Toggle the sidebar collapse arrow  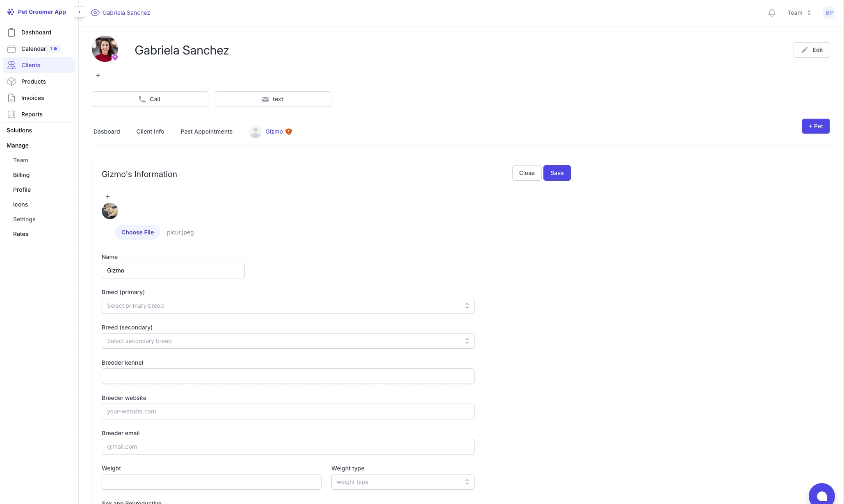click(79, 13)
